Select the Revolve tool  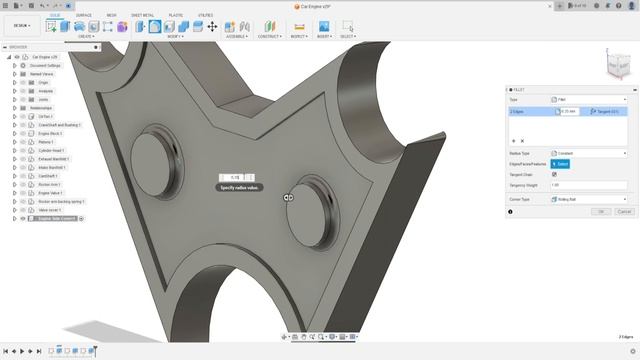point(80,27)
